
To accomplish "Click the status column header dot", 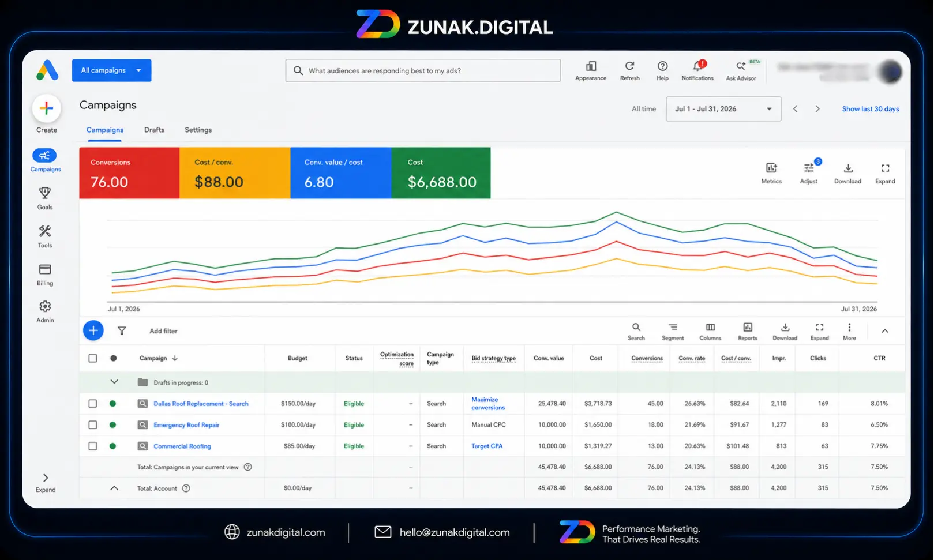I will point(114,358).
